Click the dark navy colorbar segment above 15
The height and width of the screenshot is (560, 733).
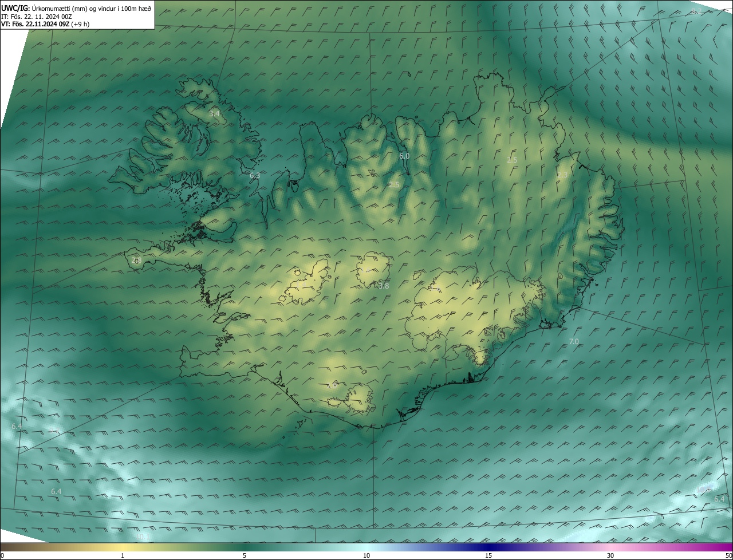[488, 547]
